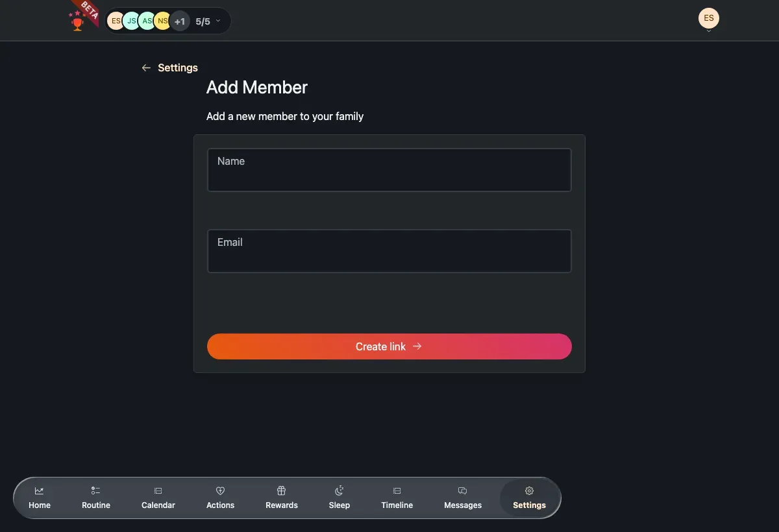Viewport: 779px width, 532px height.
Task: Open the Actions heart icon
Action: (x=220, y=491)
